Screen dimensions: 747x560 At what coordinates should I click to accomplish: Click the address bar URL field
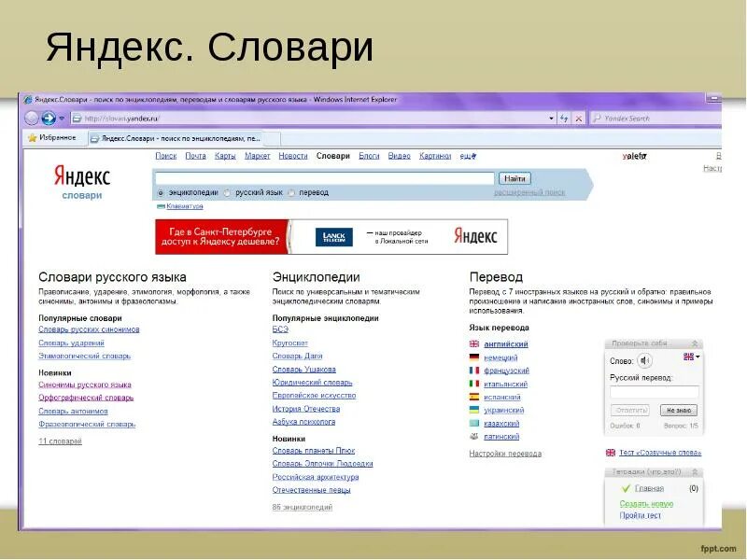309,119
